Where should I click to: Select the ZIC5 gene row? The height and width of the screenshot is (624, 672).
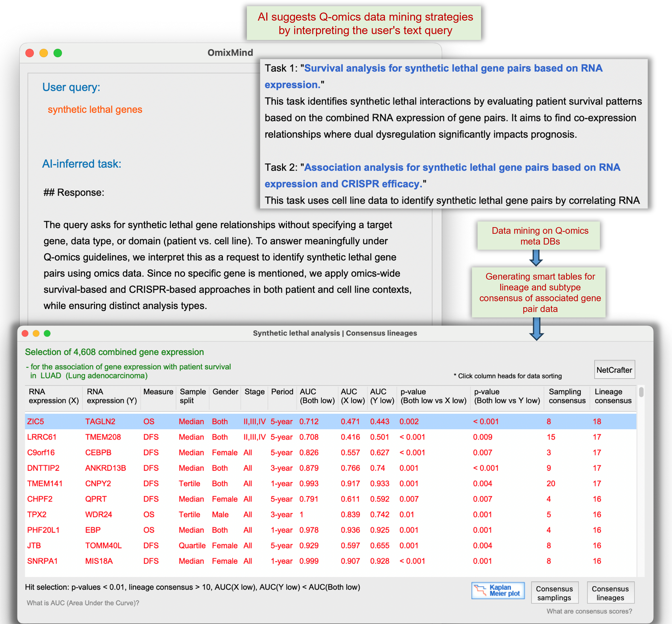330,421
